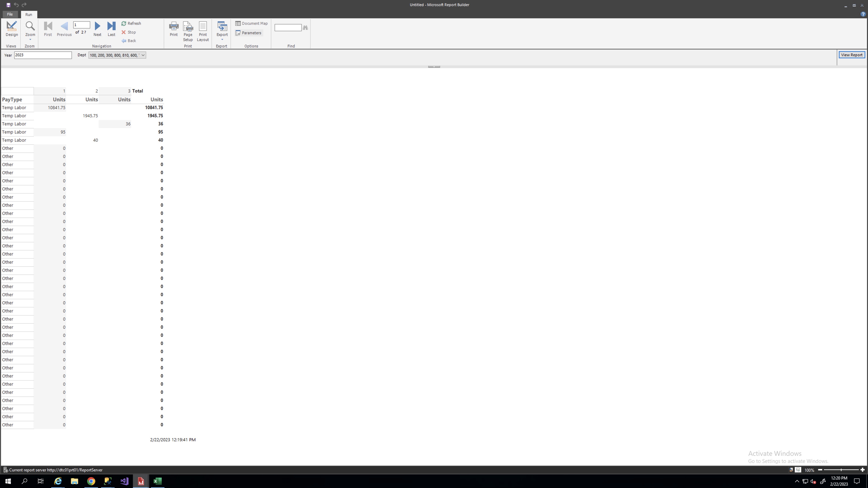Screen dimensions: 868x488
Task: Jump to Last page
Action: (x=112, y=29)
